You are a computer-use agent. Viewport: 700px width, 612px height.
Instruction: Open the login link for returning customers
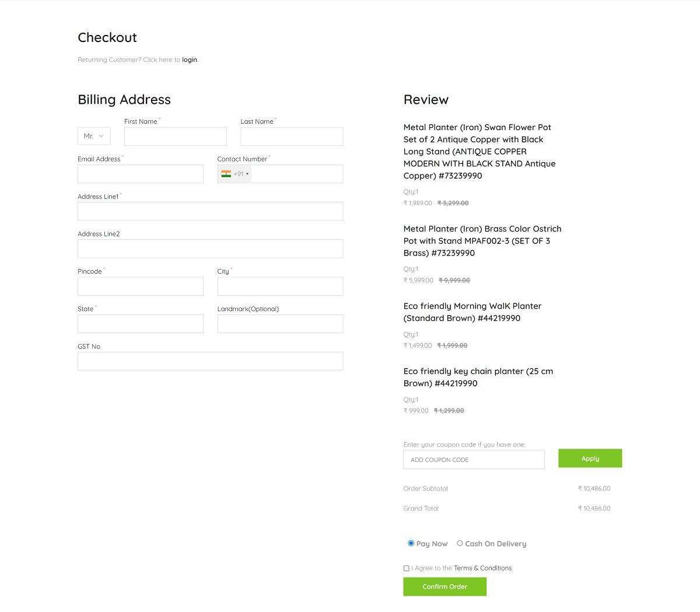pos(189,60)
